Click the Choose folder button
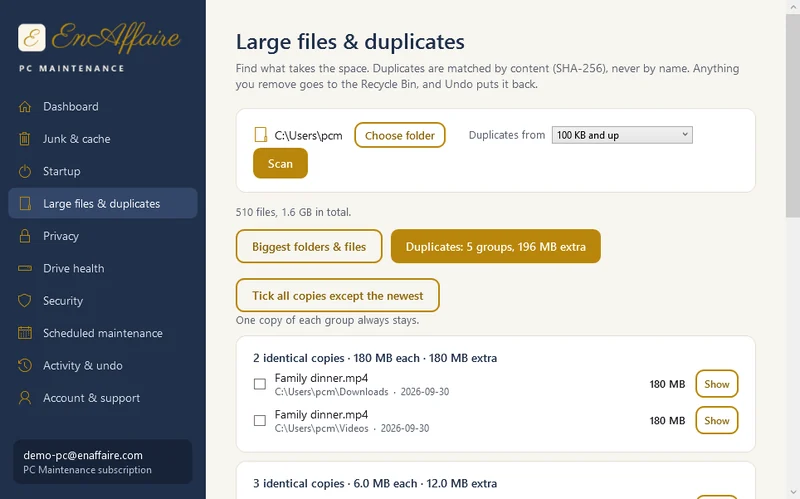Viewport: 800px width, 499px height. [x=399, y=135]
